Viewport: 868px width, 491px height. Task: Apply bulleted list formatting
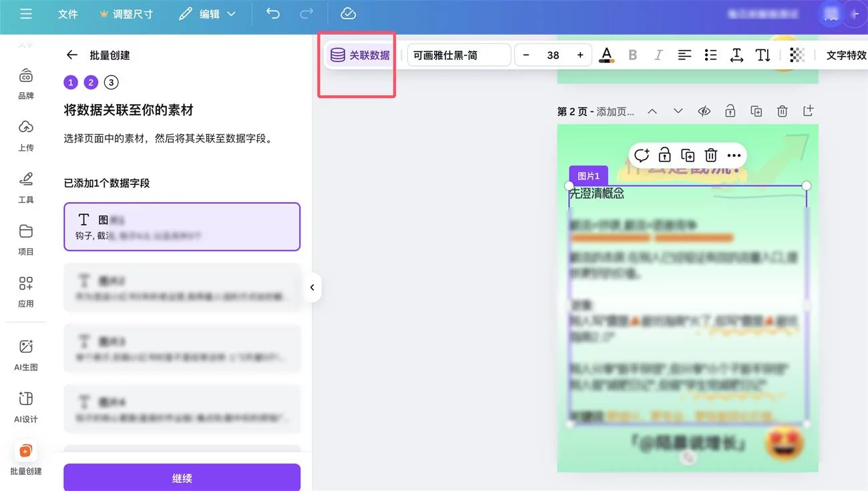tap(710, 55)
